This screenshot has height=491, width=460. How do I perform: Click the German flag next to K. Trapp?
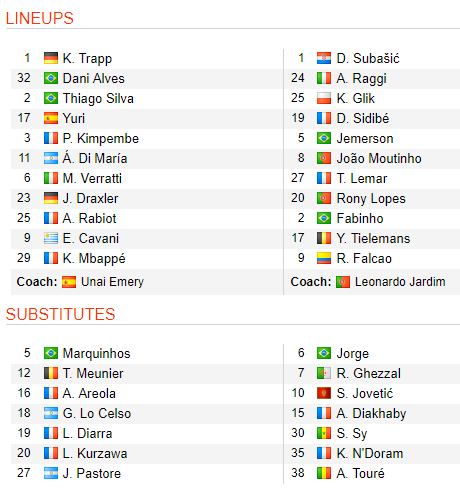pos(51,58)
